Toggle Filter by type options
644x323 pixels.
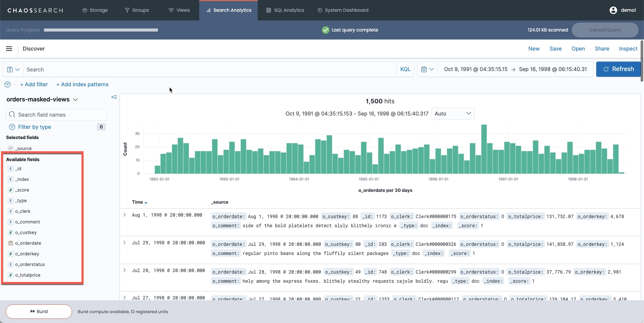pos(34,127)
